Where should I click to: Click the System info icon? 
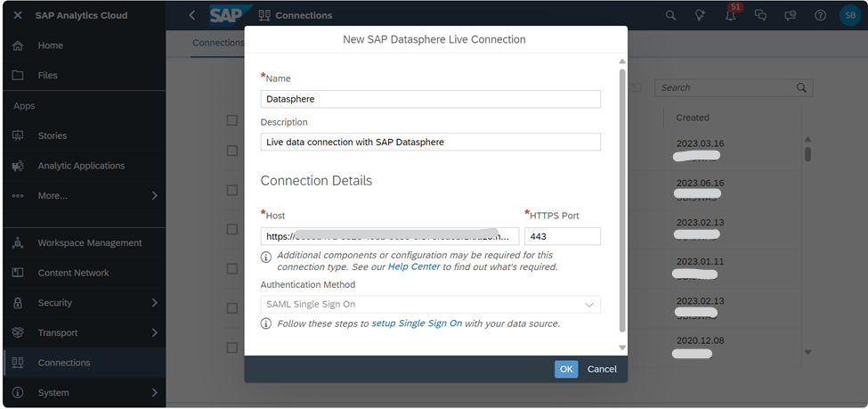tap(18, 392)
